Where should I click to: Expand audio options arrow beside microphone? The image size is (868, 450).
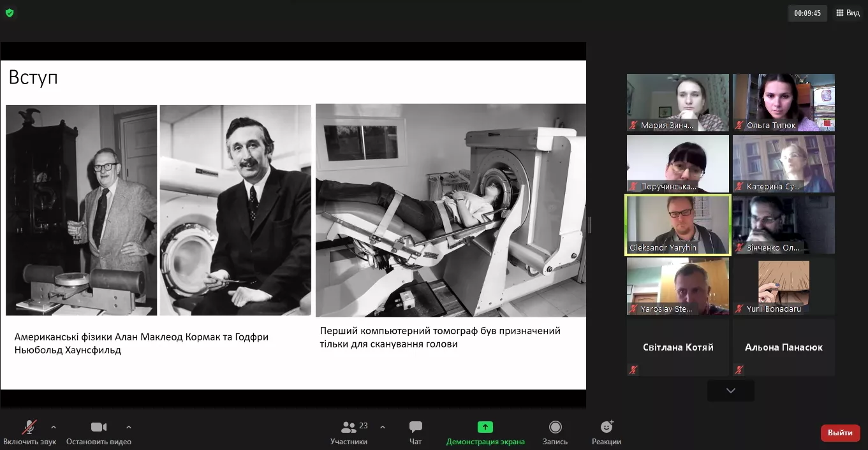pos(54,427)
